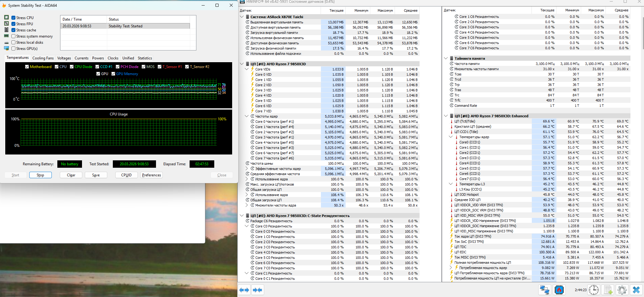Open the Powers tab

click(x=98, y=58)
